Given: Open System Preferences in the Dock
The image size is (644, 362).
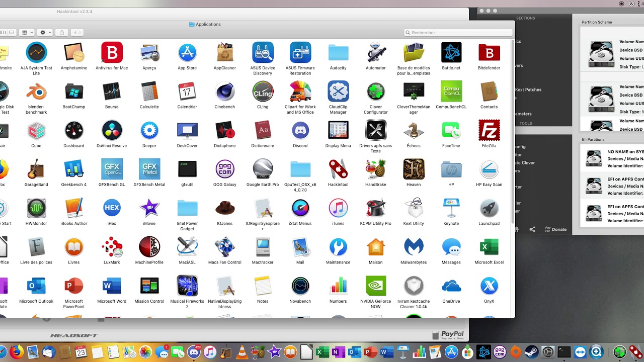Looking at the screenshot, I should click(x=548, y=352).
